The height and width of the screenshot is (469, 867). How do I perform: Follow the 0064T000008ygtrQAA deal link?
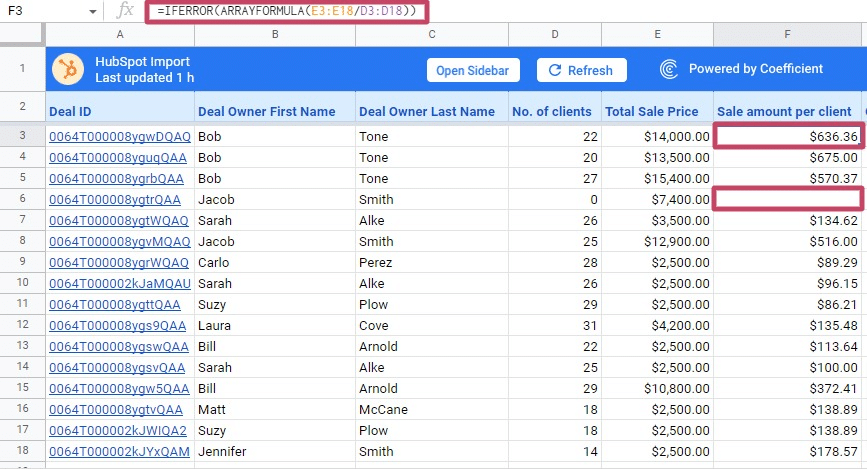coord(115,199)
